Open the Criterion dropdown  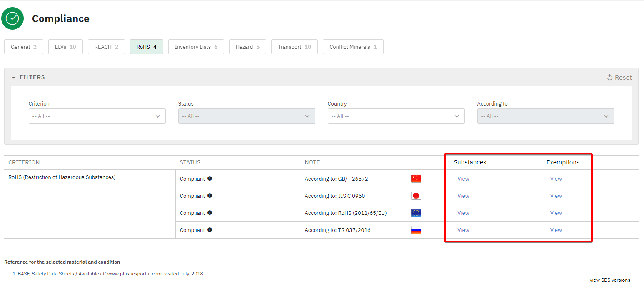(97, 116)
